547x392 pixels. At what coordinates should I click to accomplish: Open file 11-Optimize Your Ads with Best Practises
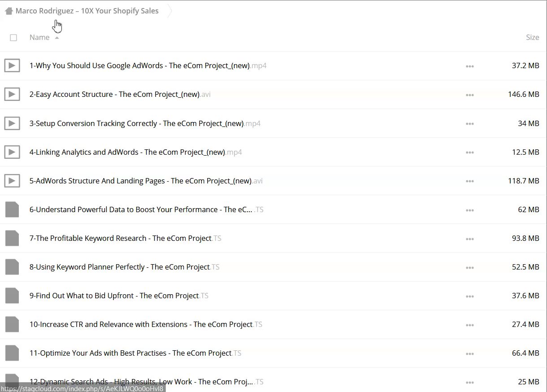(x=135, y=353)
